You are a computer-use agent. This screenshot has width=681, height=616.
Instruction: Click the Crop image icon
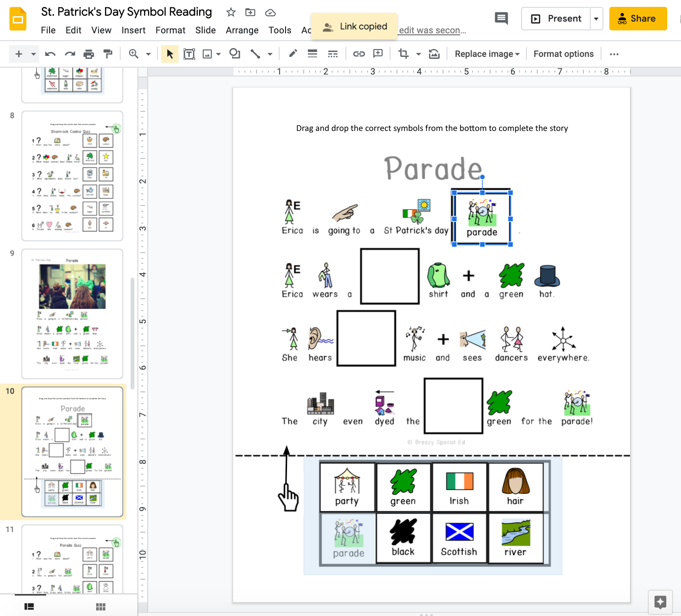(x=403, y=54)
